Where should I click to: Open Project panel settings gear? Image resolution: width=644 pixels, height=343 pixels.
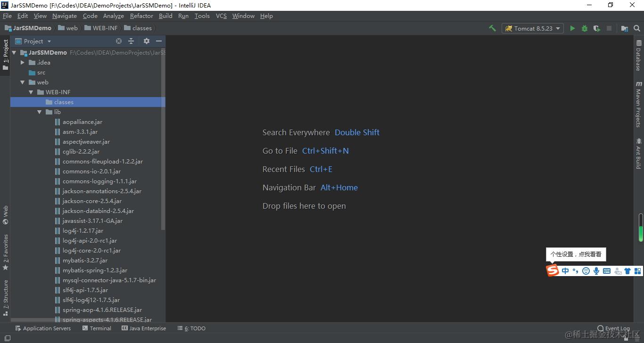click(146, 41)
